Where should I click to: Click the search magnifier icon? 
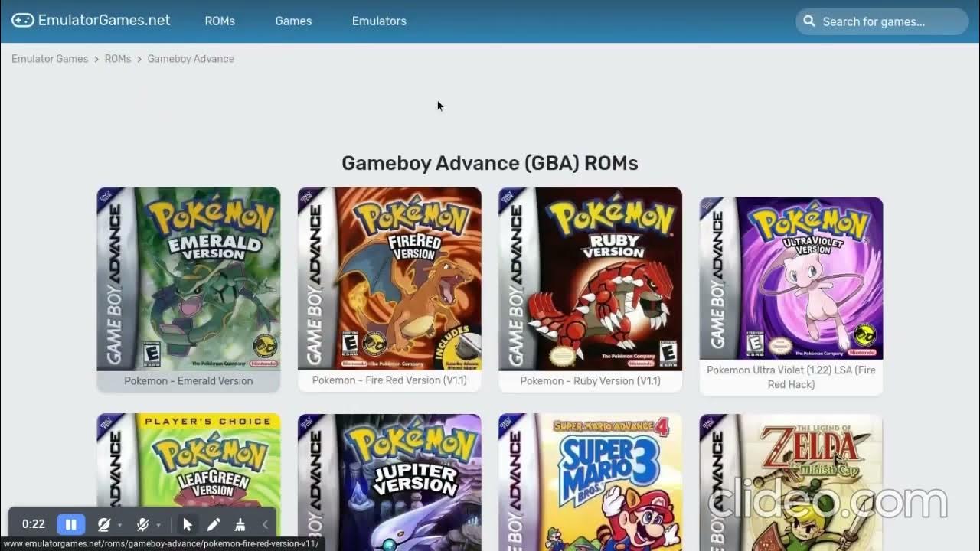point(808,21)
